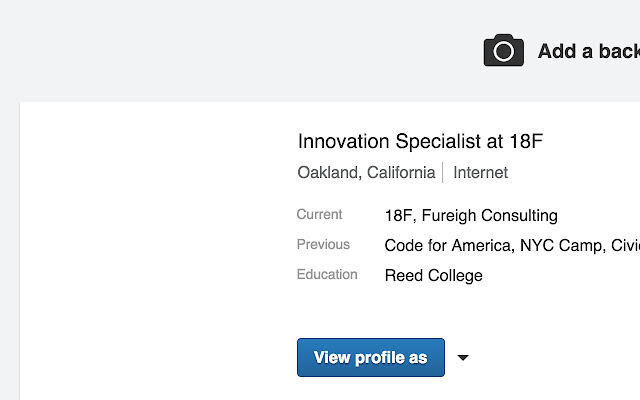Select the 'Current' row label
This screenshot has width=640, height=400.
[x=319, y=214]
